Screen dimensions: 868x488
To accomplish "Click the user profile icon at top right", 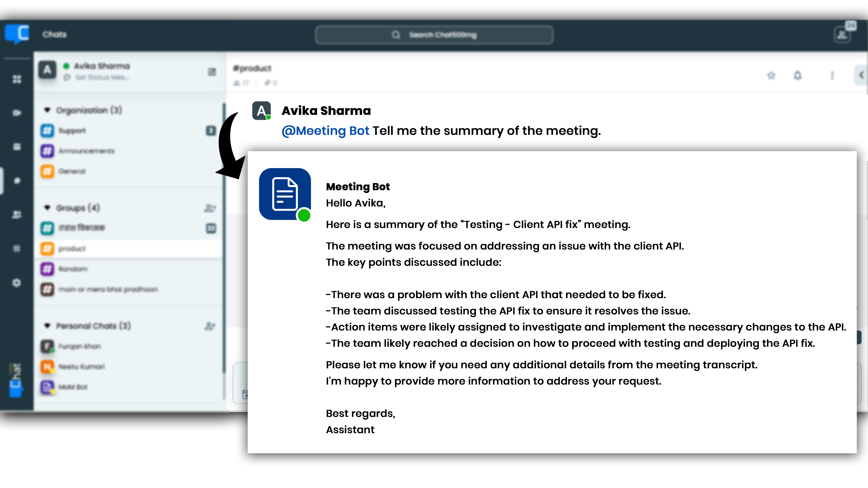I will coord(842,35).
